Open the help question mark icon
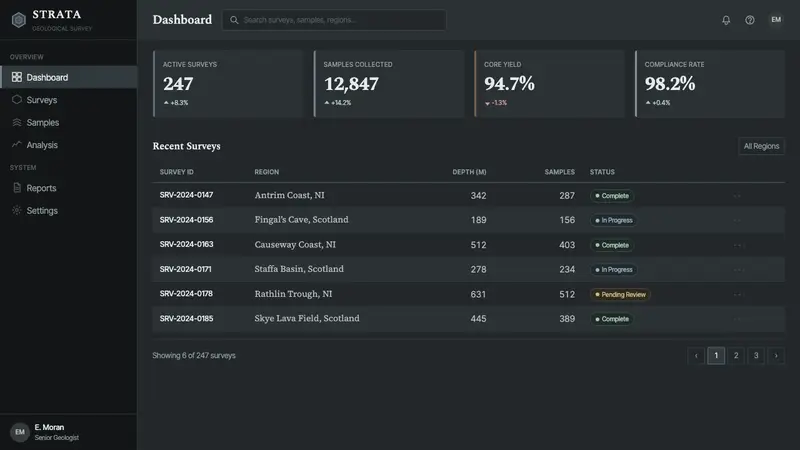Screen dimensions: 800x450 coord(749,20)
